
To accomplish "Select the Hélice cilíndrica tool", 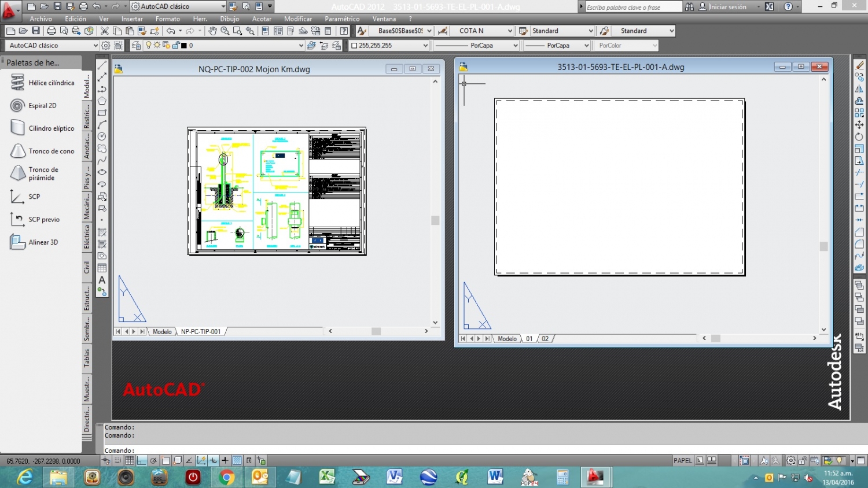I will pyautogui.click(x=42, y=83).
